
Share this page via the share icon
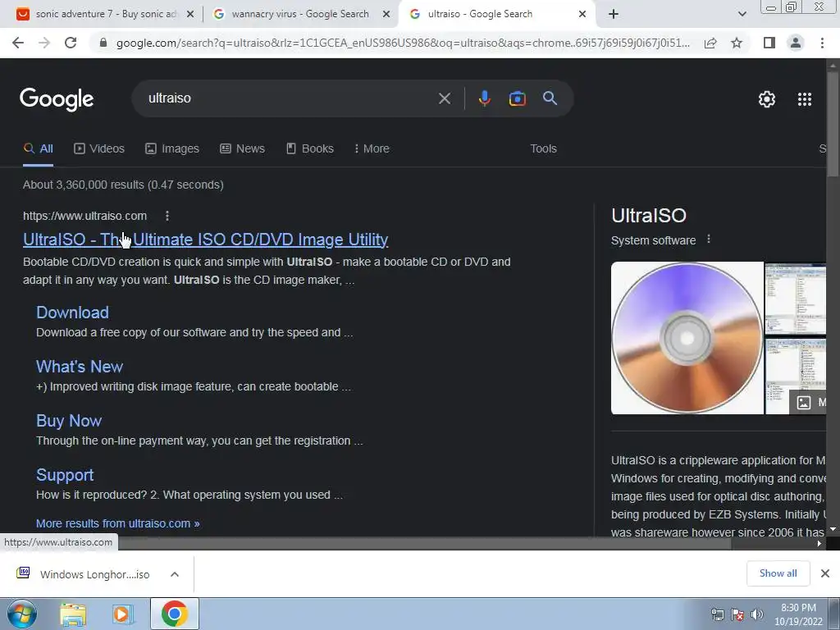coord(710,43)
